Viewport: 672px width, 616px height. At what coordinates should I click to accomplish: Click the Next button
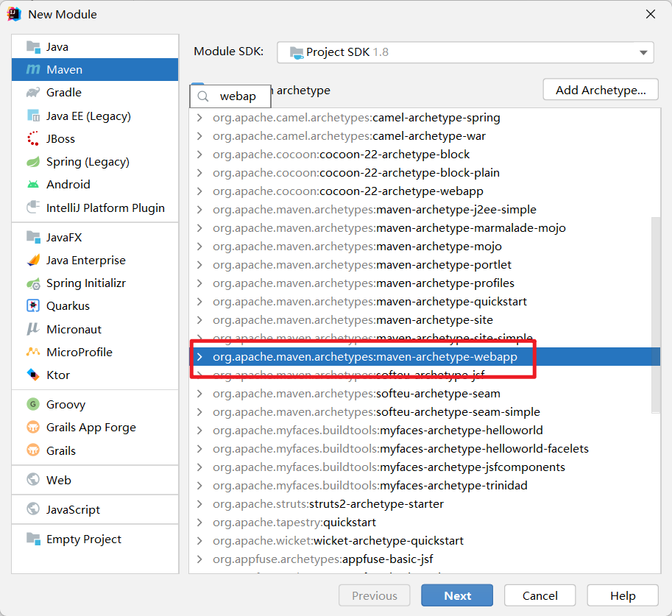[x=457, y=595]
